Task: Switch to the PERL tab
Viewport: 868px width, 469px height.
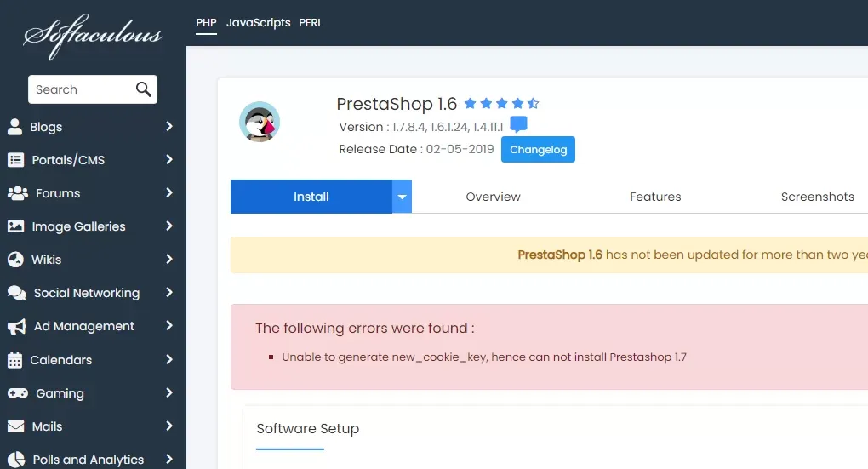Action: (311, 23)
